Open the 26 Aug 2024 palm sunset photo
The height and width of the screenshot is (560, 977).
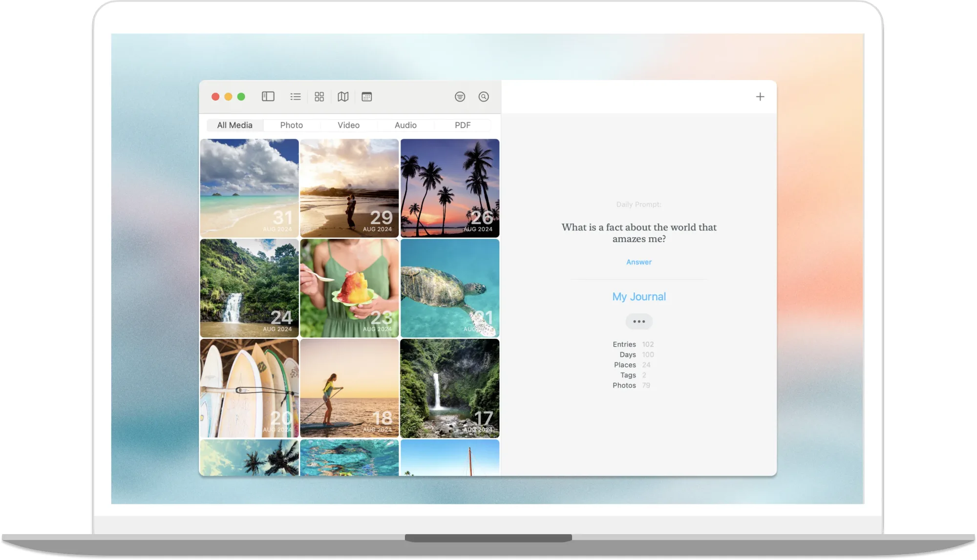pos(450,188)
